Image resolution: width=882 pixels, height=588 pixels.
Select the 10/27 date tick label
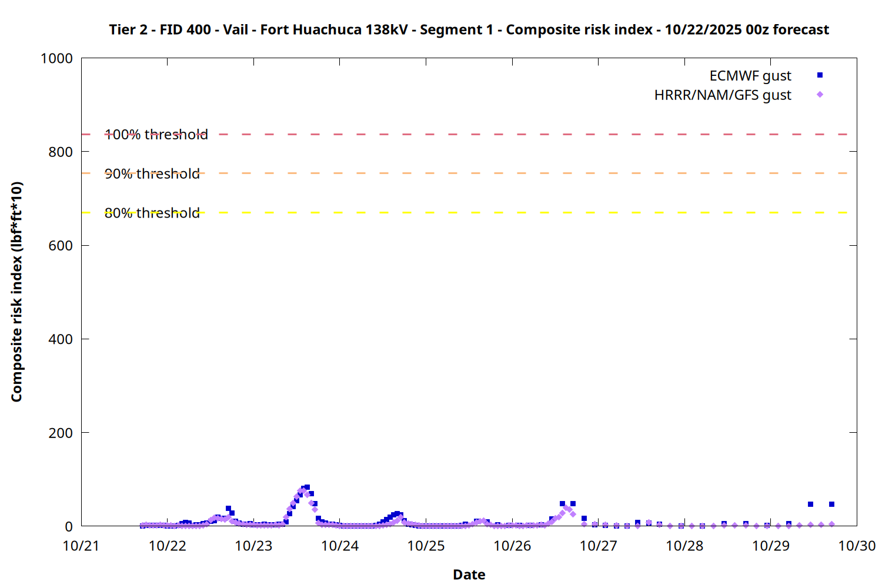[x=598, y=546]
